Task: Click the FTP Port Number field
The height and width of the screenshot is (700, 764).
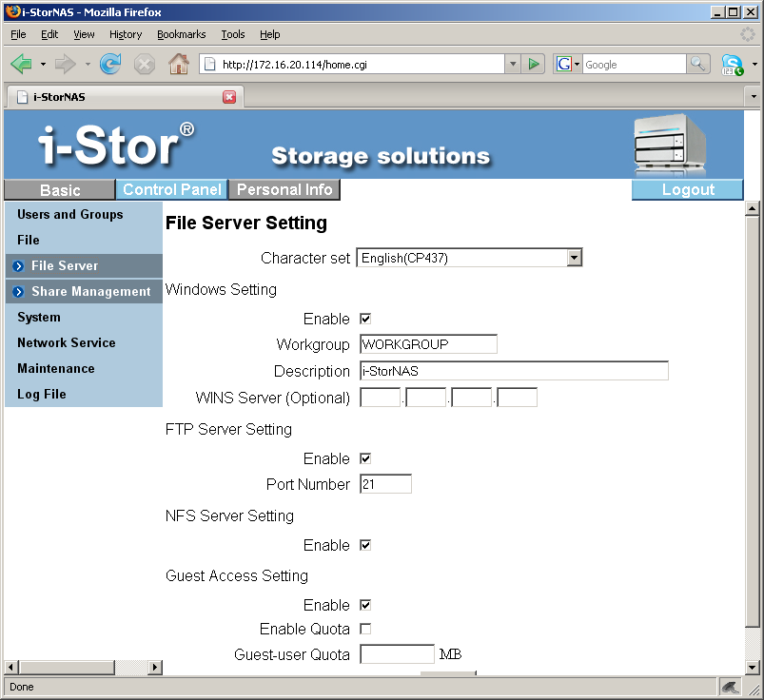Action: [x=385, y=484]
